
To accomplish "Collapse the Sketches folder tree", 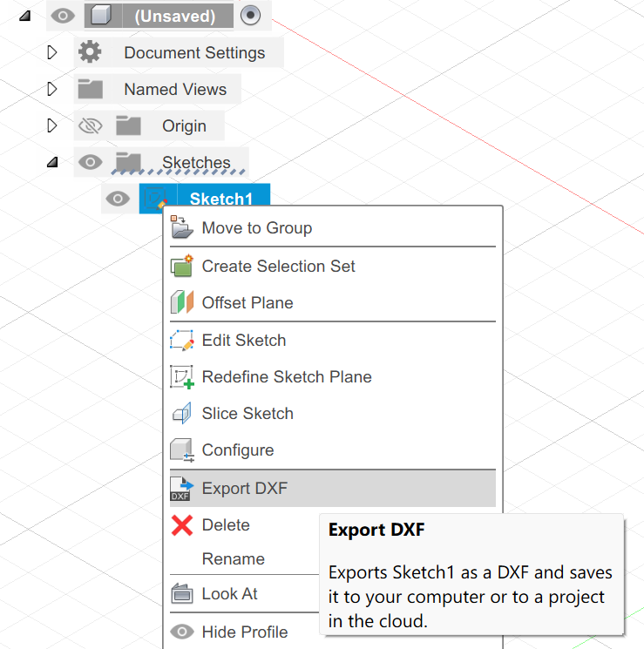I will 52,162.
